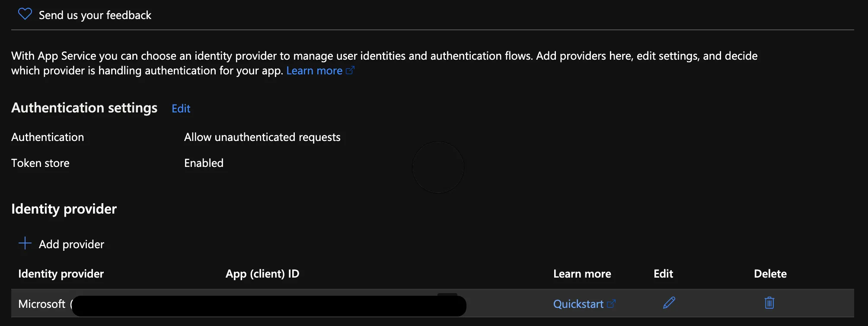The image size is (868, 326).
Task: Click the Delete column header
Action: click(770, 274)
